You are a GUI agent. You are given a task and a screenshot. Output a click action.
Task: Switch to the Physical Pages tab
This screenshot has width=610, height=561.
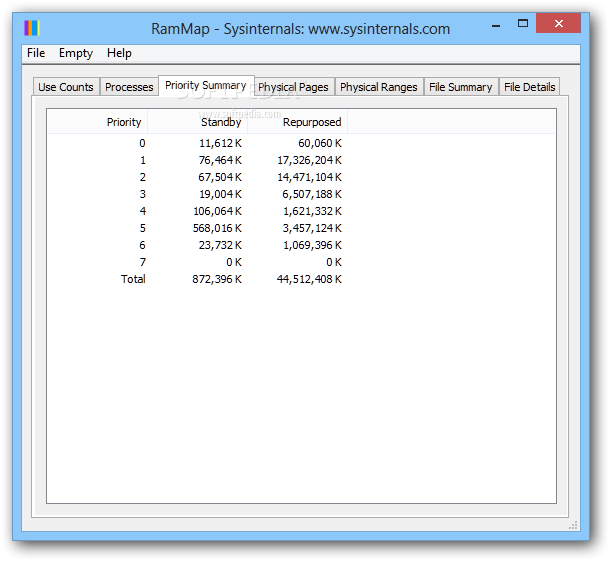pos(293,87)
